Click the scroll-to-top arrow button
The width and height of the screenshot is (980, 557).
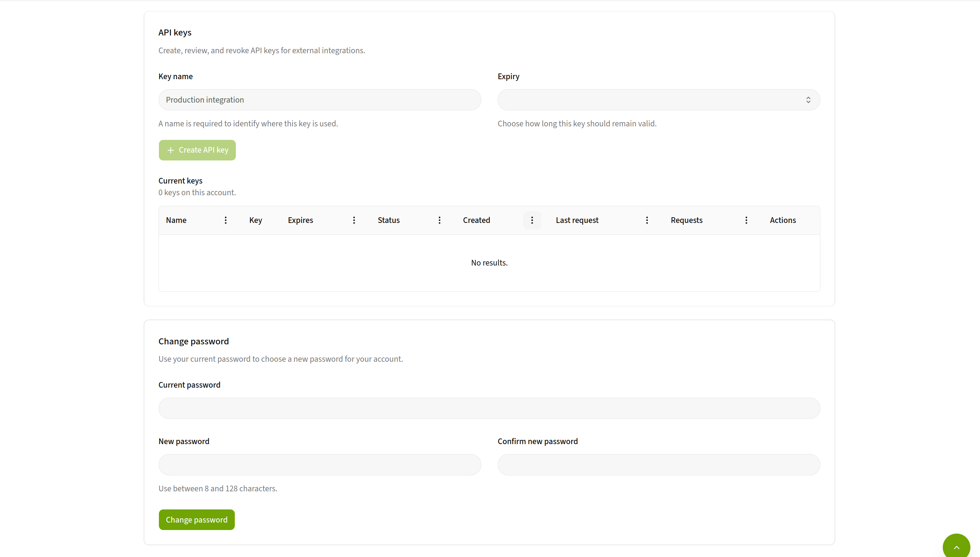pyautogui.click(x=956, y=547)
